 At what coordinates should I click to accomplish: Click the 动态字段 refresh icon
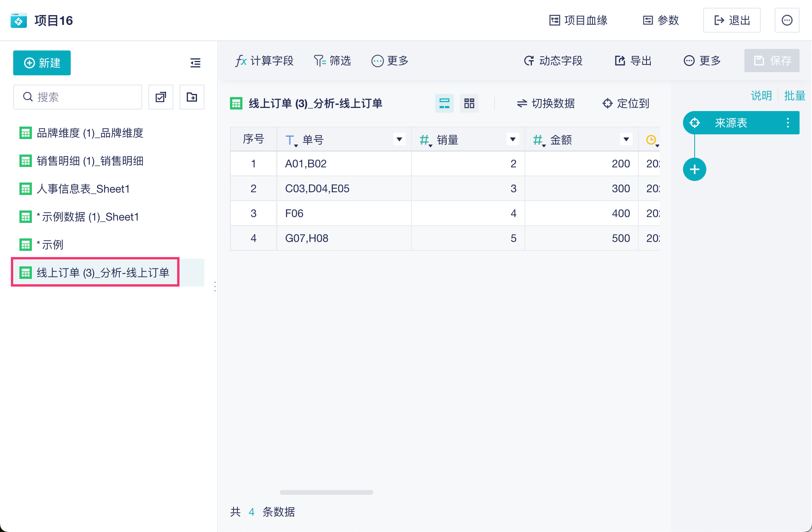click(x=529, y=61)
